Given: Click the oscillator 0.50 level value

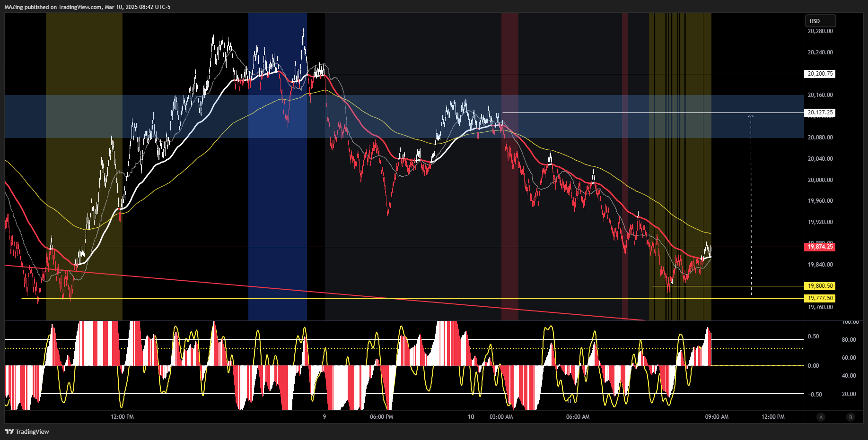Looking at the screenshot, I should 813,336.
